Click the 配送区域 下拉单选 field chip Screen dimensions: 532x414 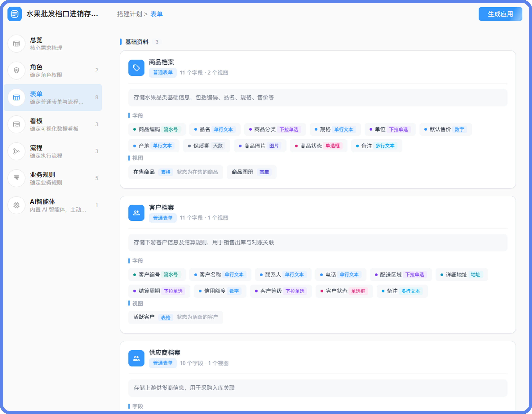click(x=401, y=275)
